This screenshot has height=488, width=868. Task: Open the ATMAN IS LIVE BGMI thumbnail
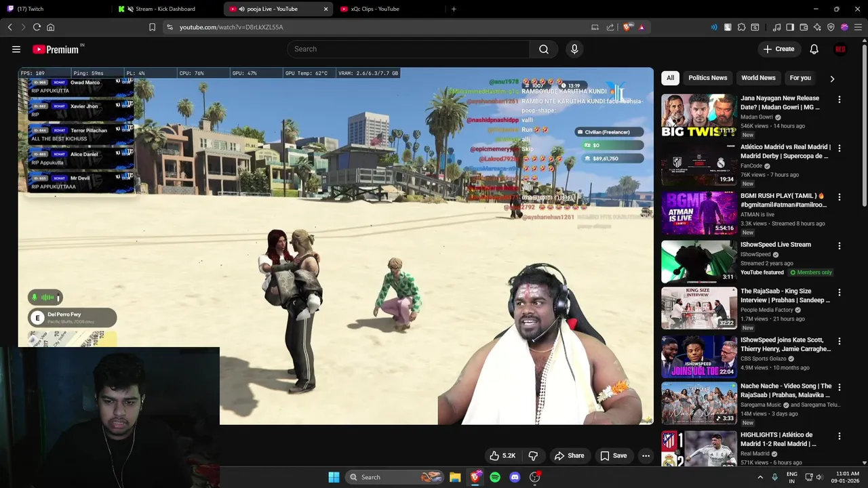(x=699, y=213)
